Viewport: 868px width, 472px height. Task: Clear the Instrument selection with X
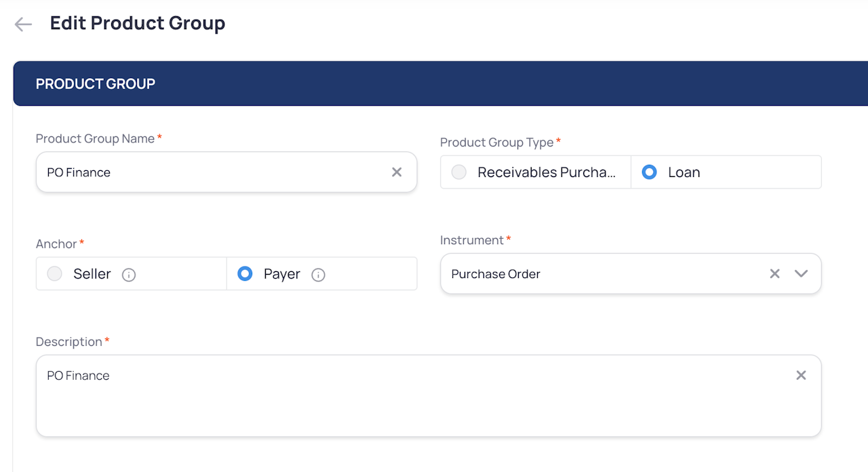click(x=774, y=274)
